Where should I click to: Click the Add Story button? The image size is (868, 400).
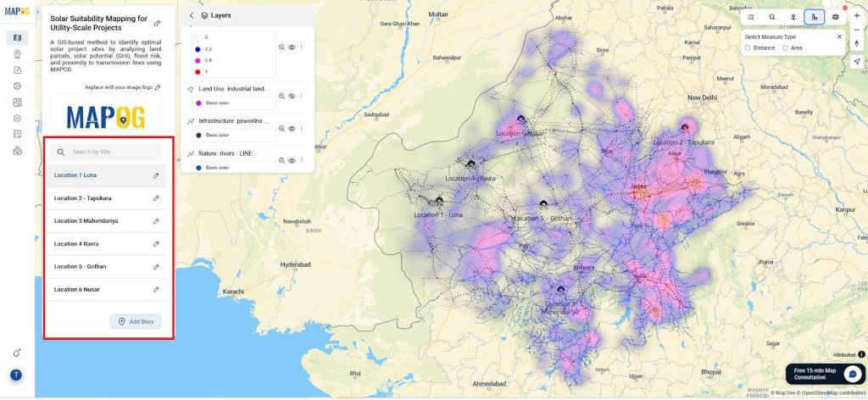tap(136, 321)
